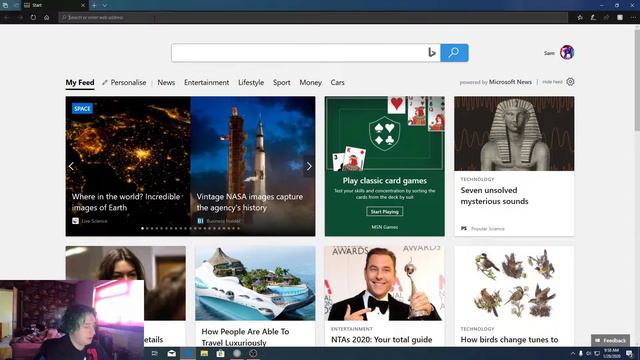Click inside the Bing search box

click(299, 53)
